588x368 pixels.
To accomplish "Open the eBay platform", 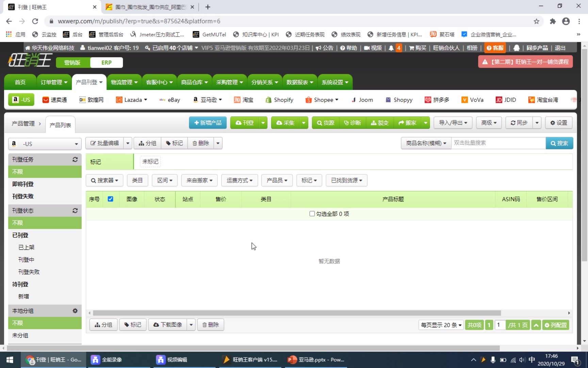I will [170, 100].
